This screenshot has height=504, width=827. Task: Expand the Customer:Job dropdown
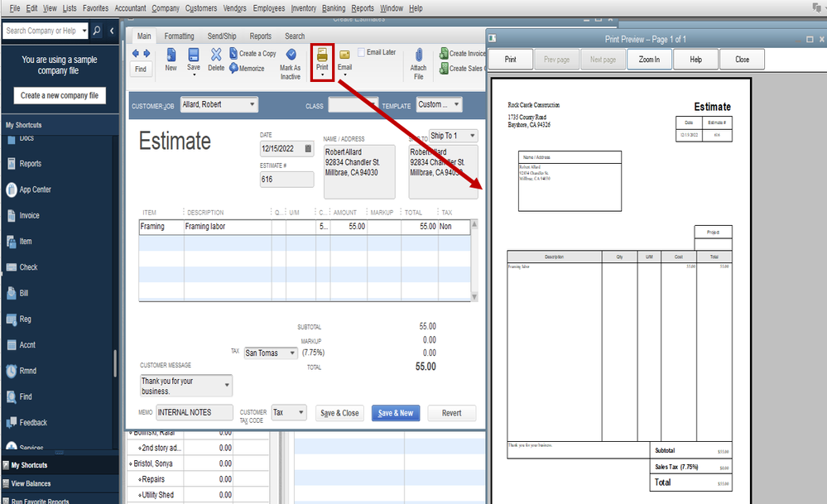click(252, 104)
